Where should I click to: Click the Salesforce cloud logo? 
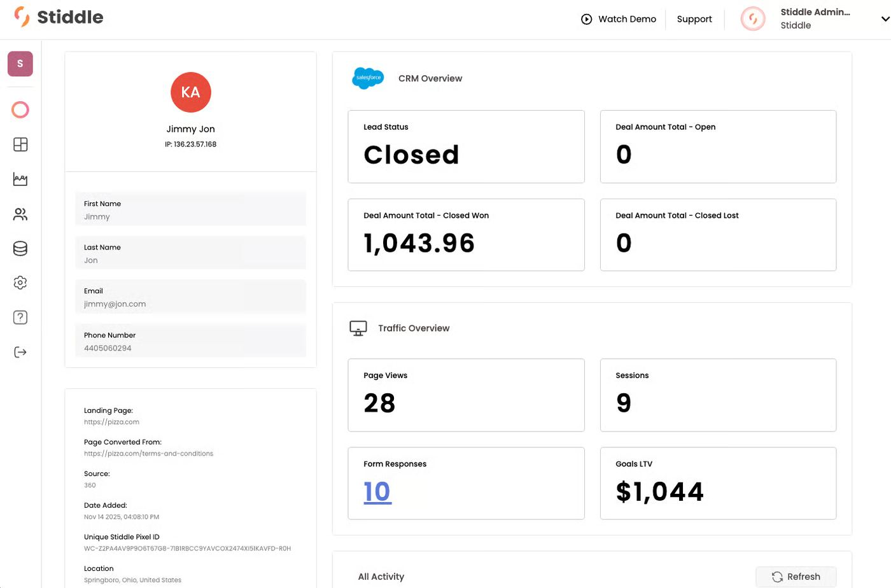pos(368,78)
